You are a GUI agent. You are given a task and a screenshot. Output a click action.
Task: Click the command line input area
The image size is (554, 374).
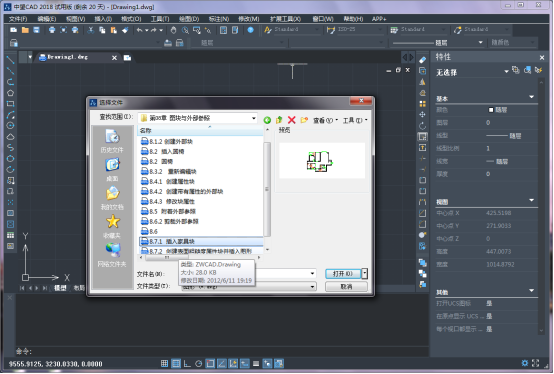pyautogui.click(x=223, y=351)
